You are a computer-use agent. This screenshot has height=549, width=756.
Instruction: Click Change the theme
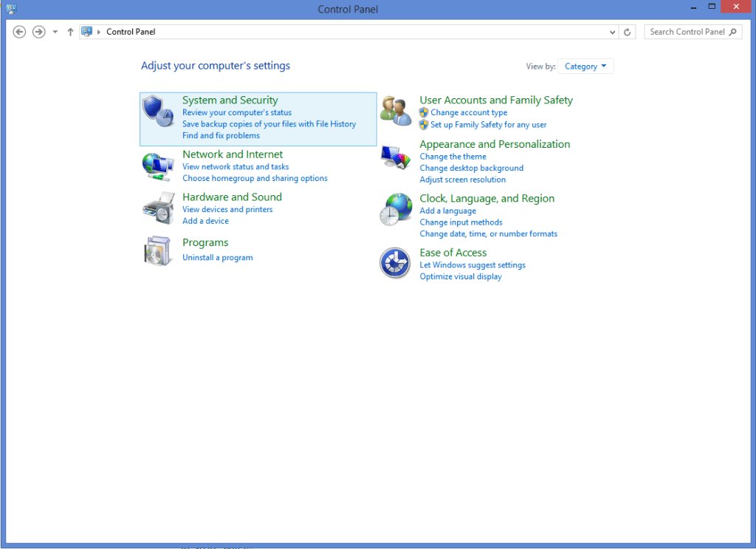coord(453,157)
